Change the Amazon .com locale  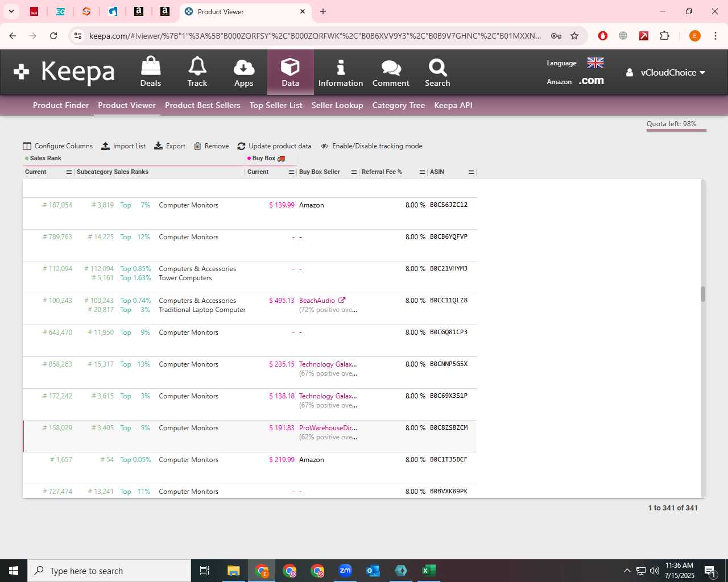(591, 81)
